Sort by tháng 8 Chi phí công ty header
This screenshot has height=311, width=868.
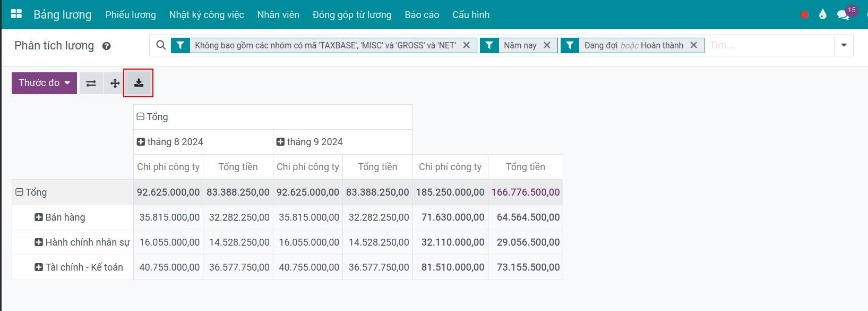tap(168, 167)
